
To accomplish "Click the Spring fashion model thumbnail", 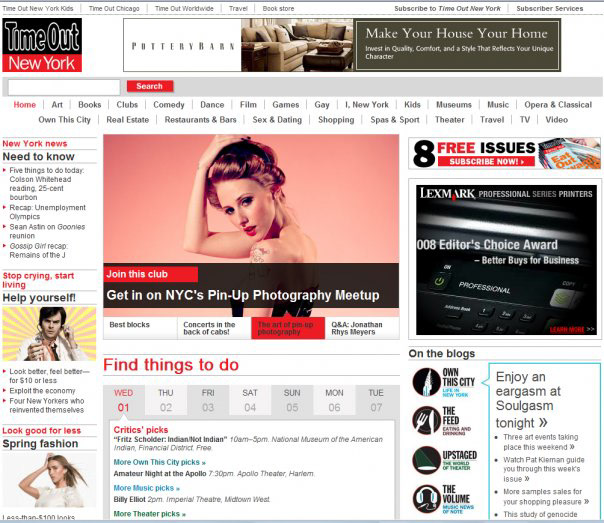I will tap(49, 480).
